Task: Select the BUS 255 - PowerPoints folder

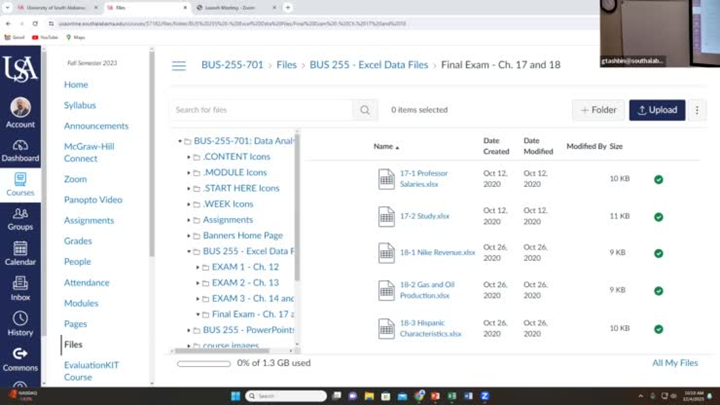Action: 248,330
